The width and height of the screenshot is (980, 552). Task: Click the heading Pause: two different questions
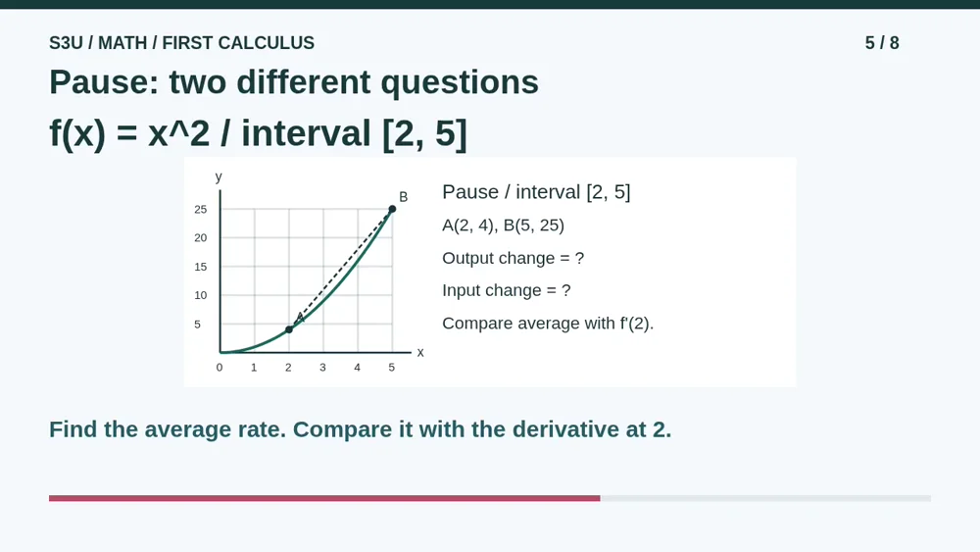click(294, 82)
